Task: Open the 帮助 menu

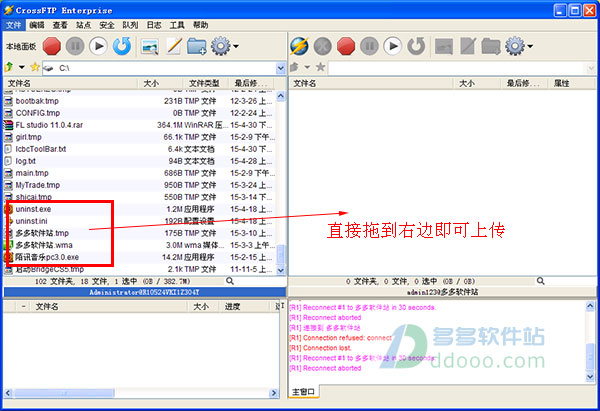Action: coord(201,25)
